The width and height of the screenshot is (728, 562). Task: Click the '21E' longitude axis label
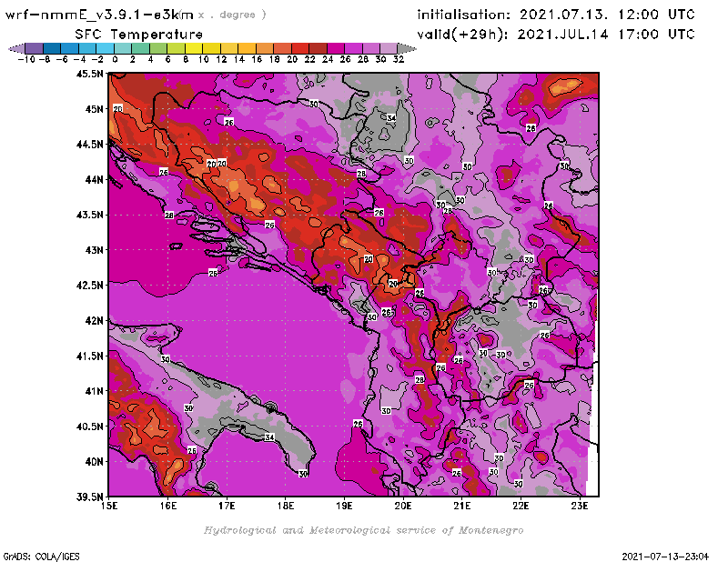pos(462,506)
